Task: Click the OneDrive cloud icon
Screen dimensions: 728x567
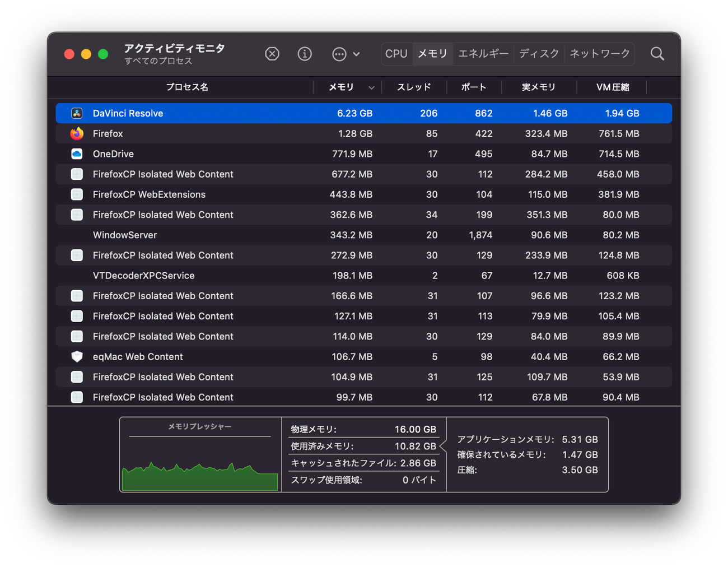Action: click(77, 154)
